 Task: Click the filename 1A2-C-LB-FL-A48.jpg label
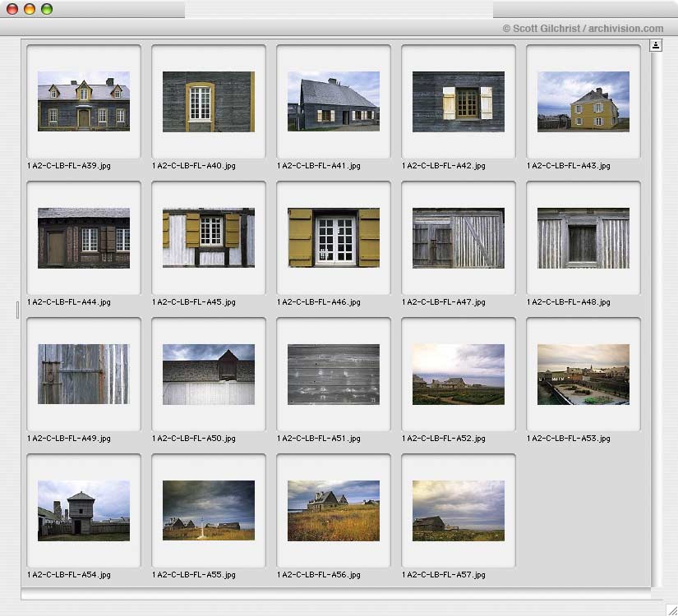point(569,302)
